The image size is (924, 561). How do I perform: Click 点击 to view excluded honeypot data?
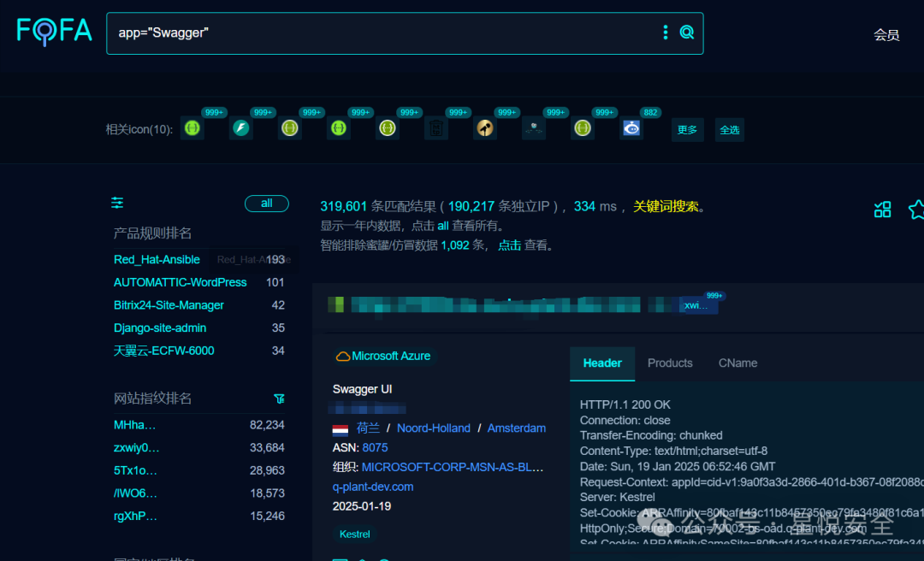point(510,245)
